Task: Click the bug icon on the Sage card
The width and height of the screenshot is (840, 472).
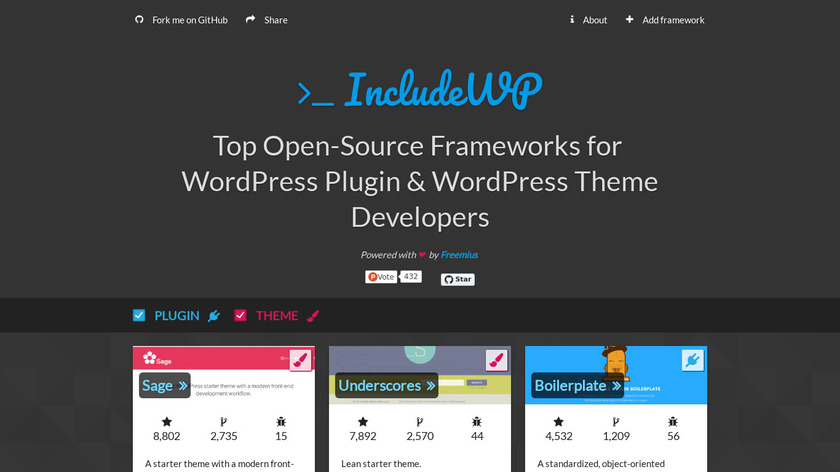Action: tap(281, 422)
